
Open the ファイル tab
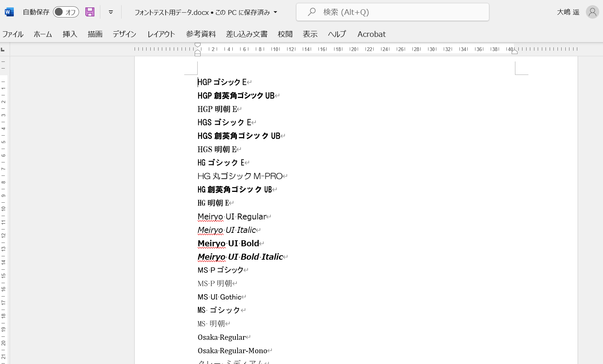(13, 34)
